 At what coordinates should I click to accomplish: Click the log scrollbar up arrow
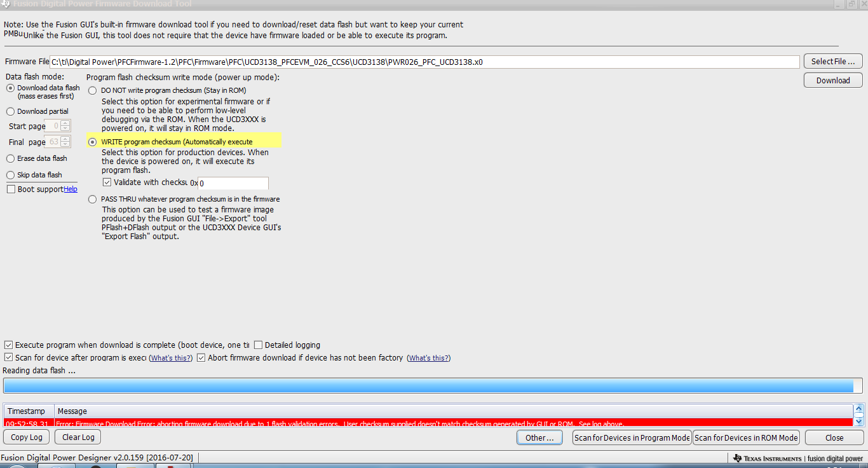point(859,409)
